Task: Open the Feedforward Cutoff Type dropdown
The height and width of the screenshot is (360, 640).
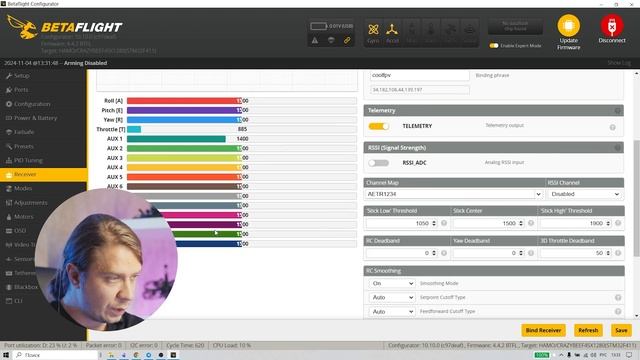Action: point(391,311)
